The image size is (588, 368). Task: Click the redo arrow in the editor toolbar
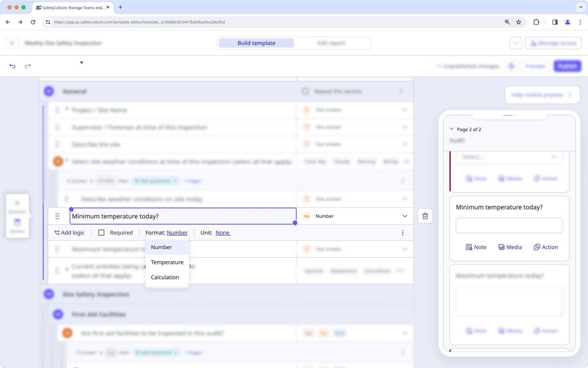click(x=27, y=66)
